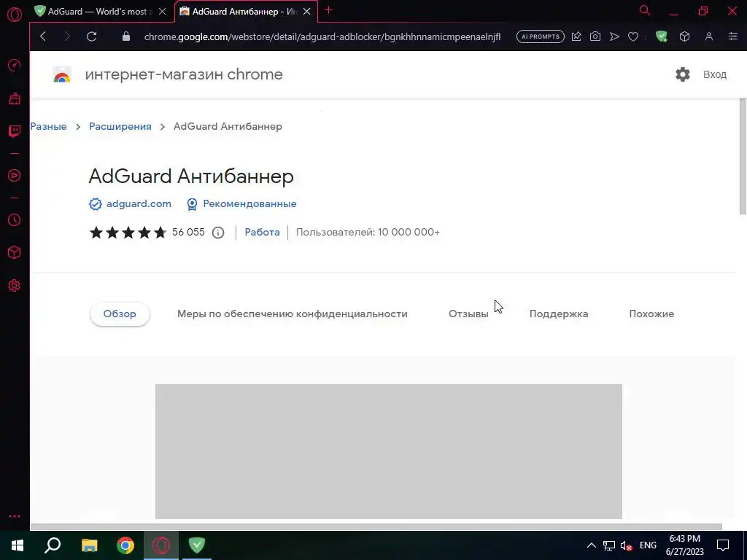The width and height of the screenshot is (747, 560).
Task: Add page to bookmarks with the heart icon
Action: pyautogui.click(x=633, y=36)
